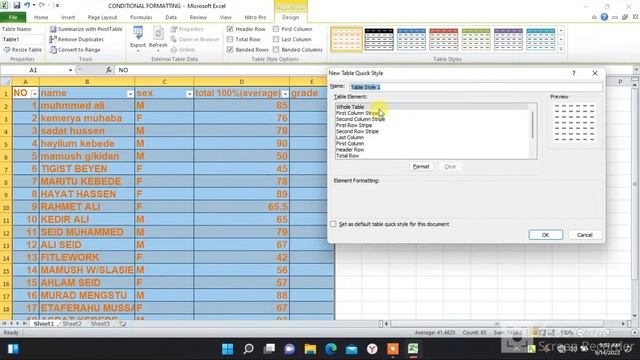
Task: Launch Microsoft Edge from taskbar
Action: (331, 349)
